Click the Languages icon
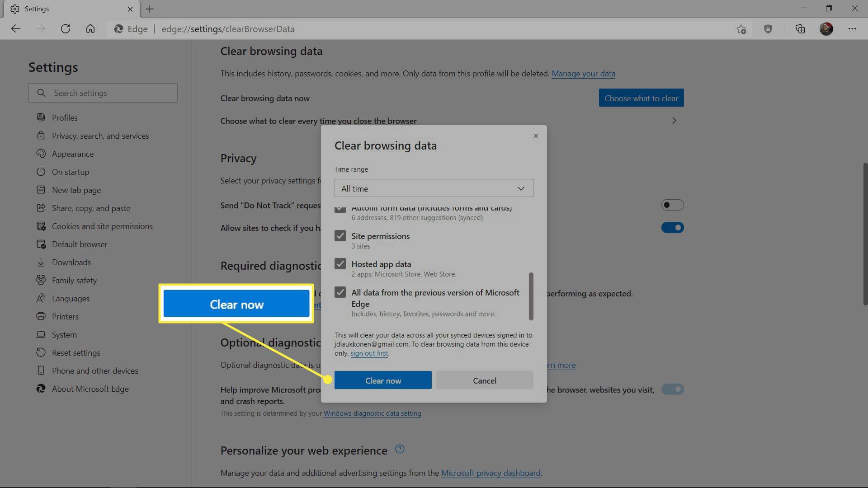The image size is (868, 488). (41, 298)
